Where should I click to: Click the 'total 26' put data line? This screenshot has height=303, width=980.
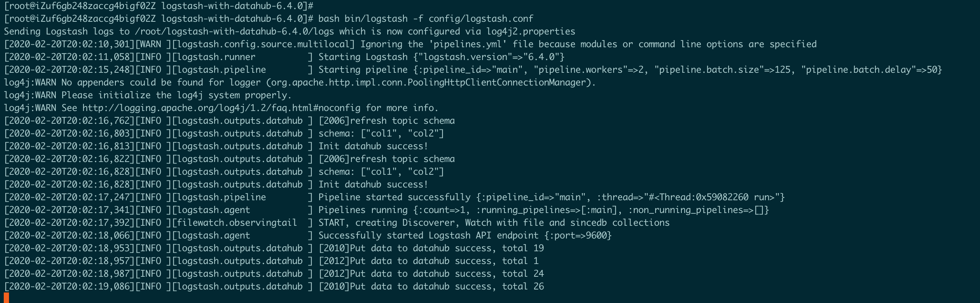[431, 286]
